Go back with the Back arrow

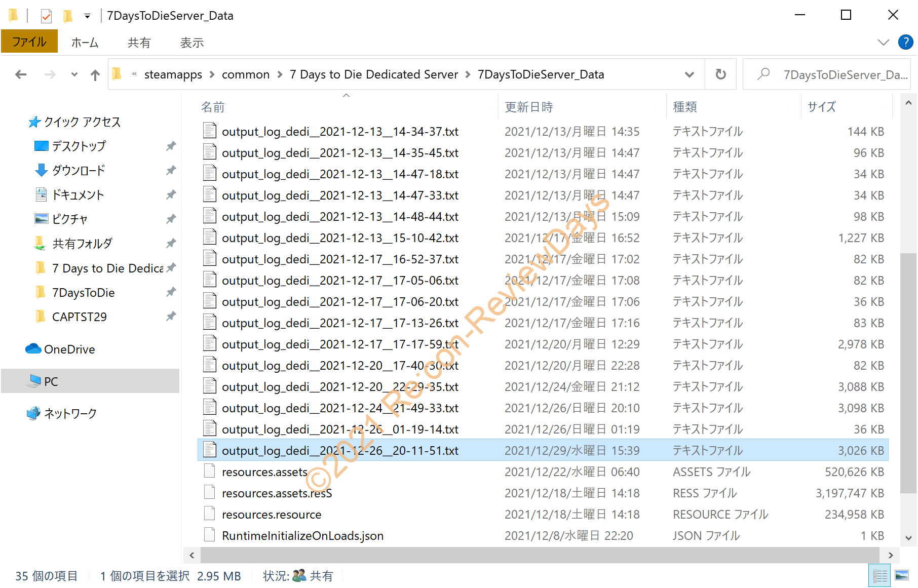point(21,75)
